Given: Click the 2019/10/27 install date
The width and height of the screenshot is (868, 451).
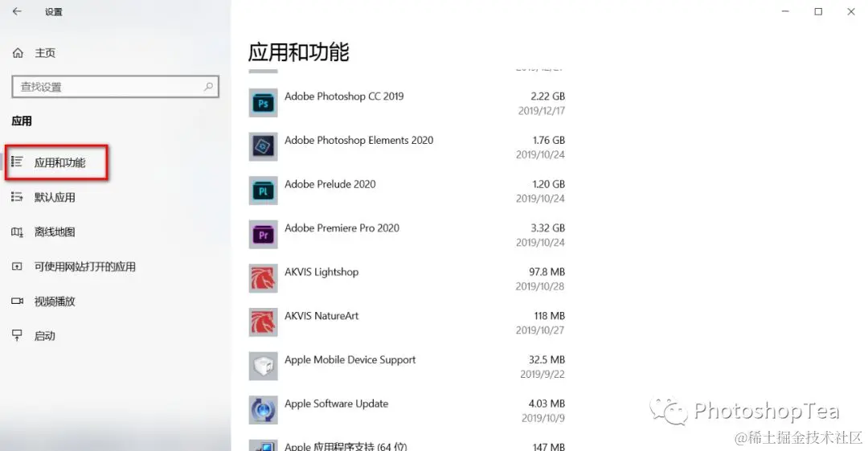Looking at the screenshot, I should [x=540, y=330].
